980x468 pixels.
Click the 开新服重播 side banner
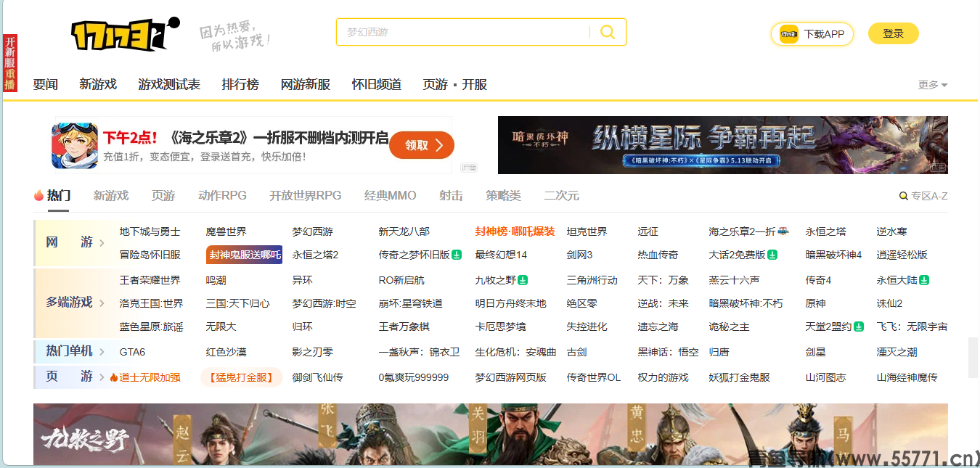(10, 63)
